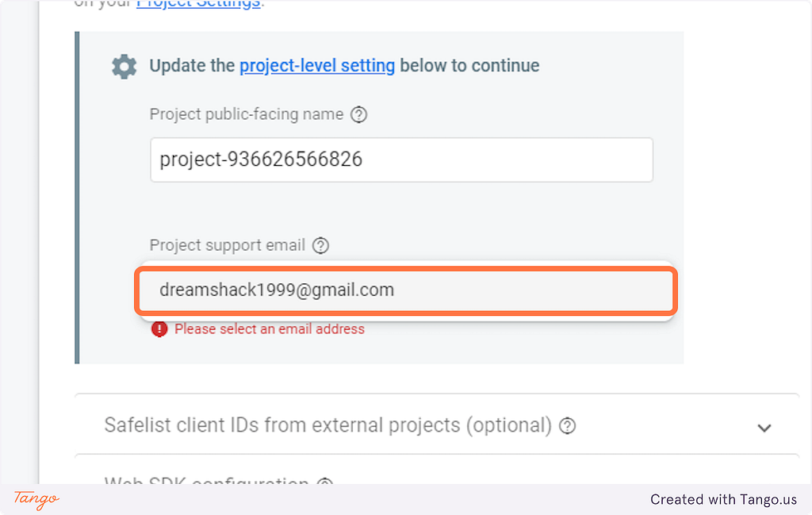Open help for Project public-facing name
This screenshot has height=515, width=812.
(x=359, y=114)
